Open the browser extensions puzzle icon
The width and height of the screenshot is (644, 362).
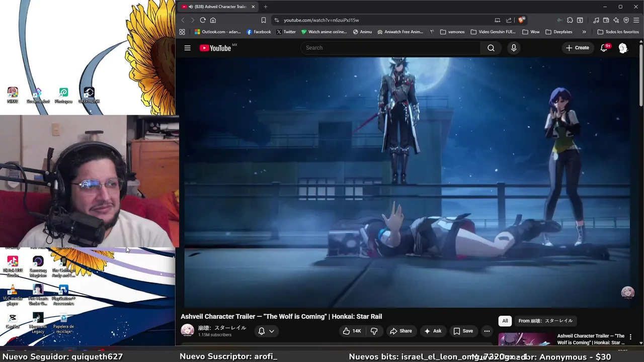(x=570, y=20)
